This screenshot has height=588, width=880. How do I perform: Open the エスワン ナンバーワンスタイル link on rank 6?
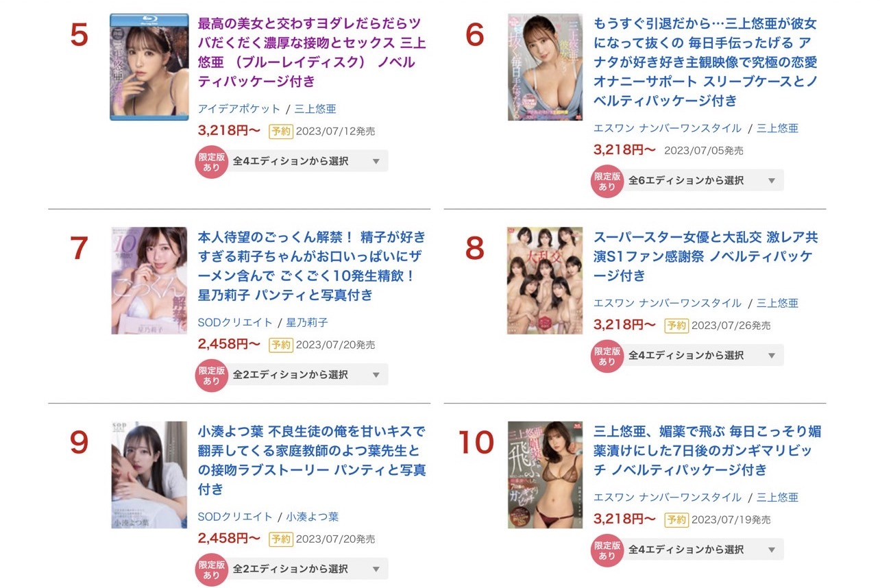pos(668,128)
